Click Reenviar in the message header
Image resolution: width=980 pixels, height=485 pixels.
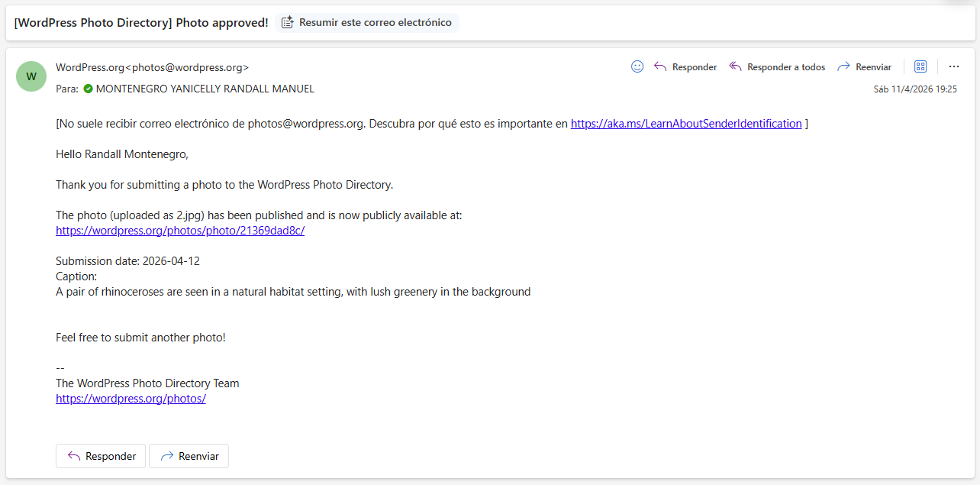tap(864, 67)
